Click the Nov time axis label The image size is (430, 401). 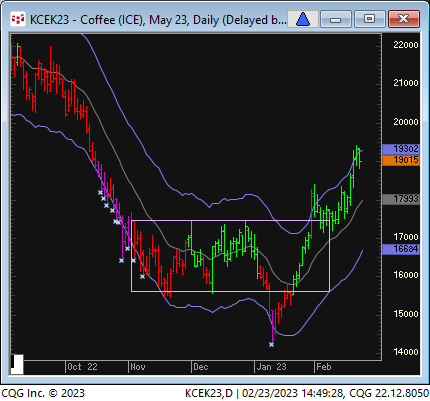pyautogui.click(x=138, y=367)
